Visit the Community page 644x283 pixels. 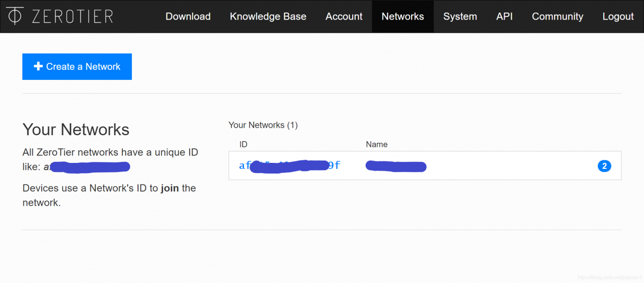(x=557, y=17)
